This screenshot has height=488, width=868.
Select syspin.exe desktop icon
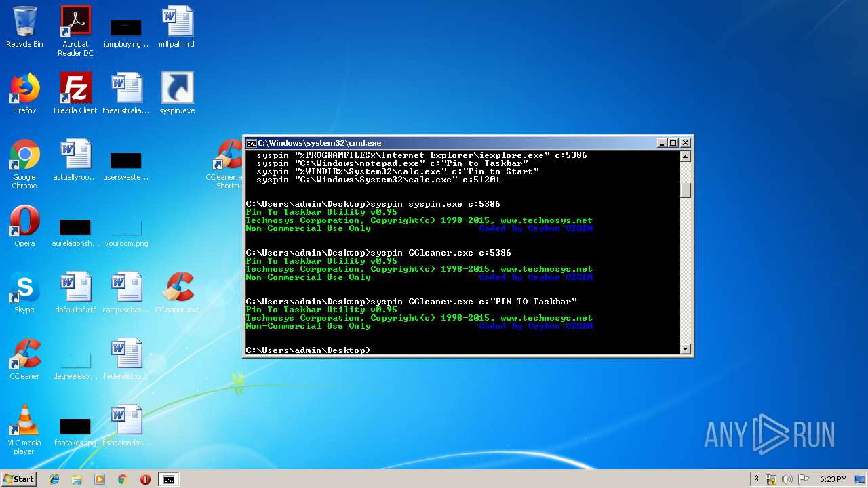[x=177, y=94]
